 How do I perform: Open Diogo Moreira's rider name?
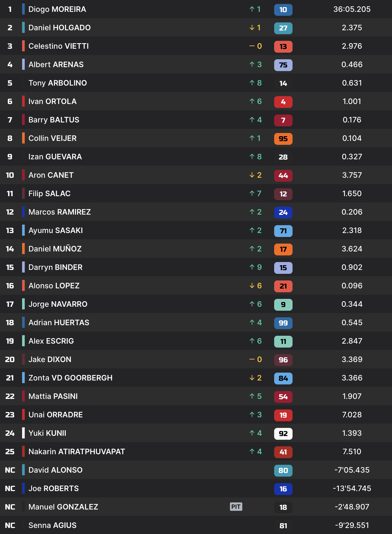(x=57, y=9)
